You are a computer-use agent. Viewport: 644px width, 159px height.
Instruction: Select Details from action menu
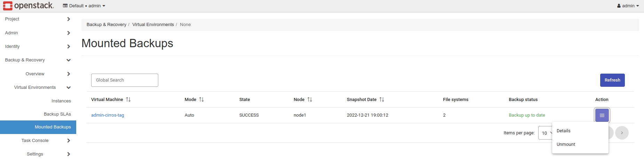(564, 131)
